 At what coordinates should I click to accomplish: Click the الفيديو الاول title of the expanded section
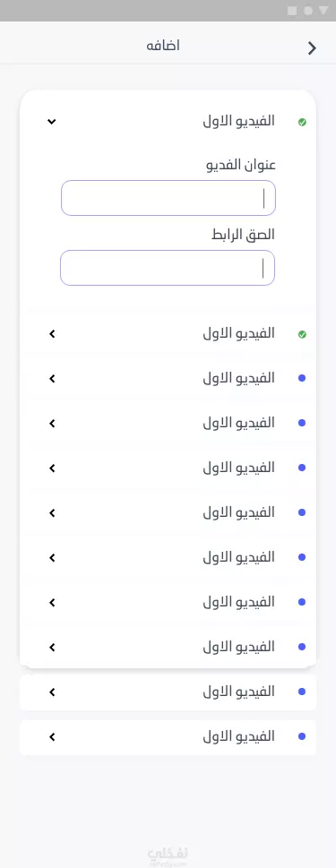(238, 121)
